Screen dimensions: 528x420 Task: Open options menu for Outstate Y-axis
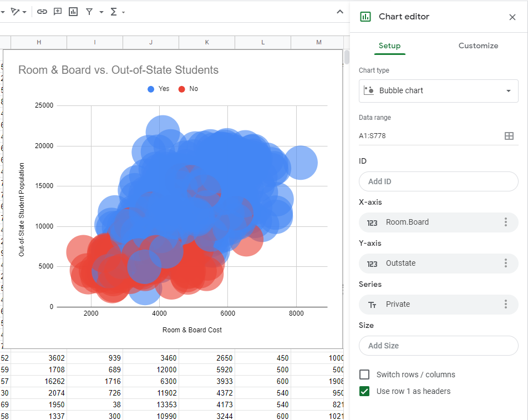point(505,263)
